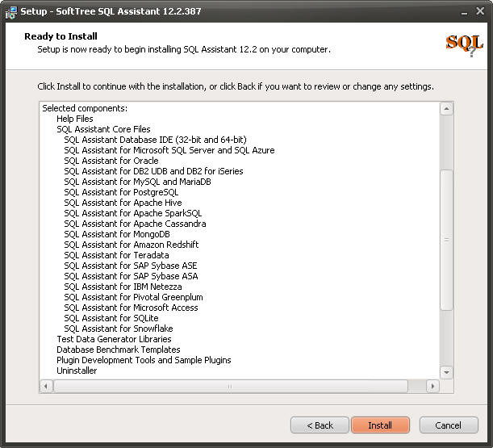Viewport: 493px width, 448px height.
Task: Click the horizontal scrollbar thumb
Action: (231, 386)
